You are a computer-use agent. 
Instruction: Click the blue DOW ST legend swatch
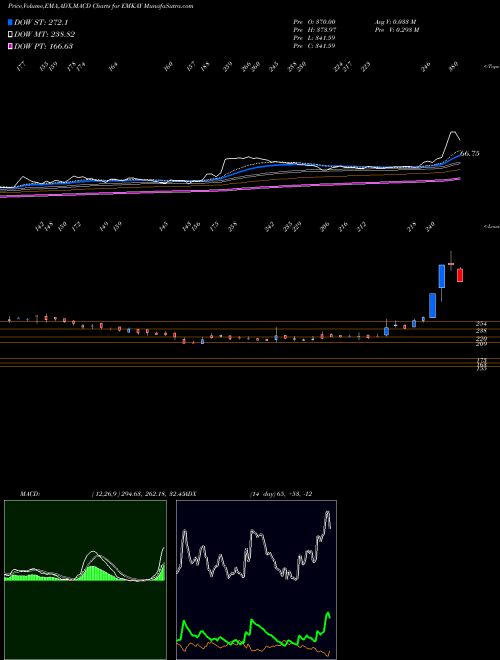click(10, 22)
